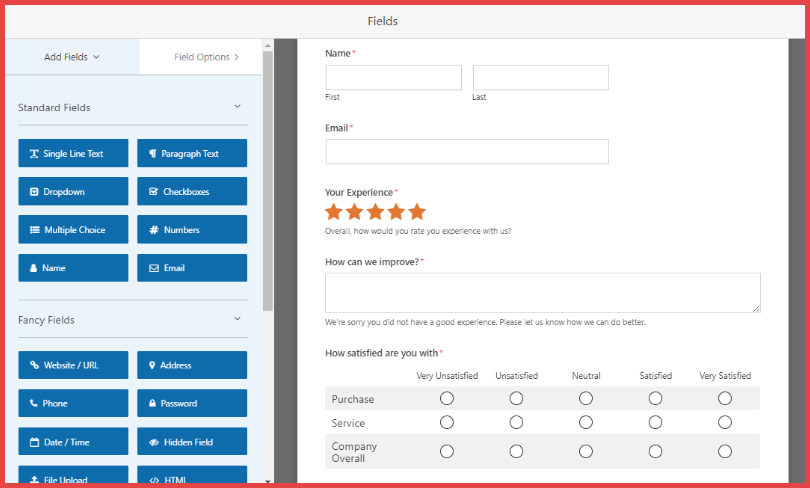Collapse the Fancy Fields section

pos(237,320)
